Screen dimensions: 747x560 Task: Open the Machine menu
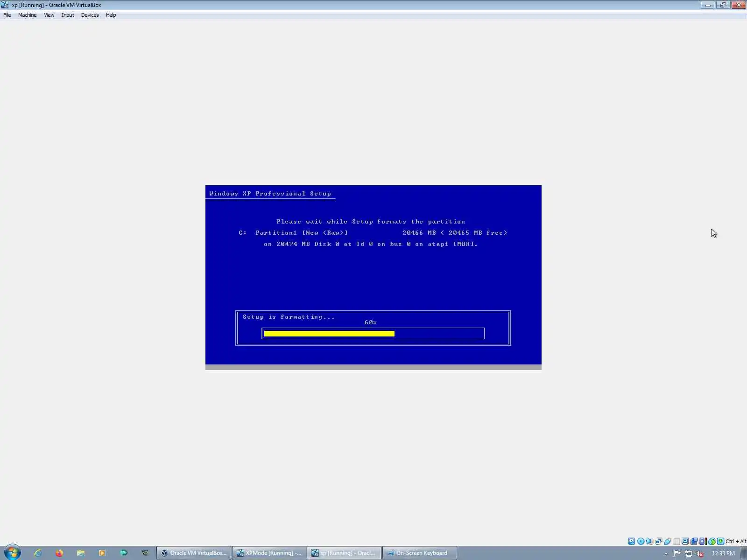click(x=27, y=15)
